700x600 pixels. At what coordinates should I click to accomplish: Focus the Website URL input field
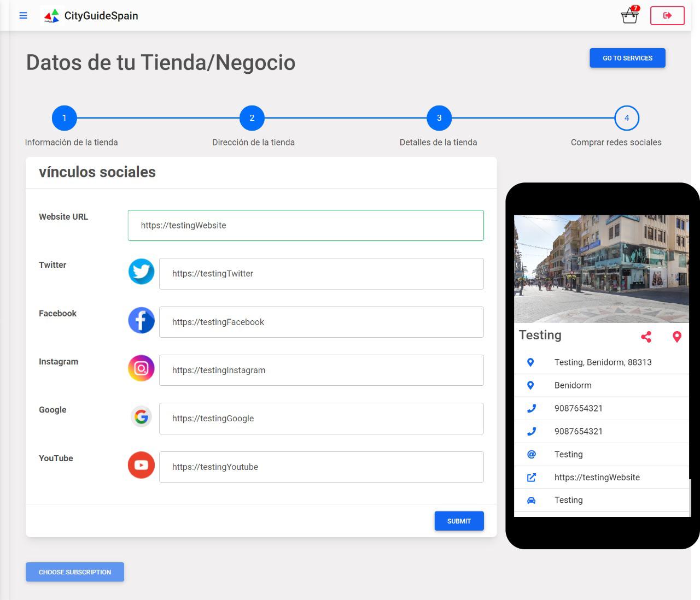point(306,225)
